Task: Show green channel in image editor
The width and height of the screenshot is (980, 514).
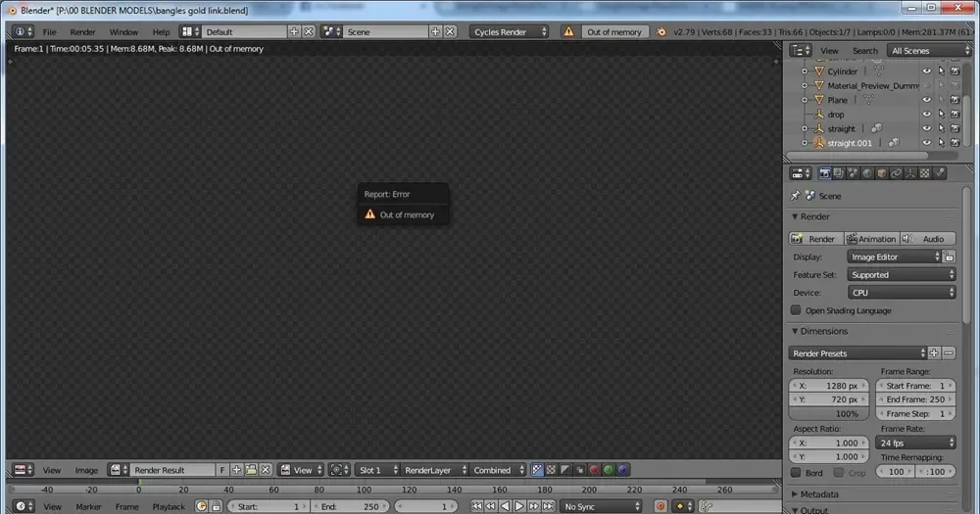Action: coord(609,470)
